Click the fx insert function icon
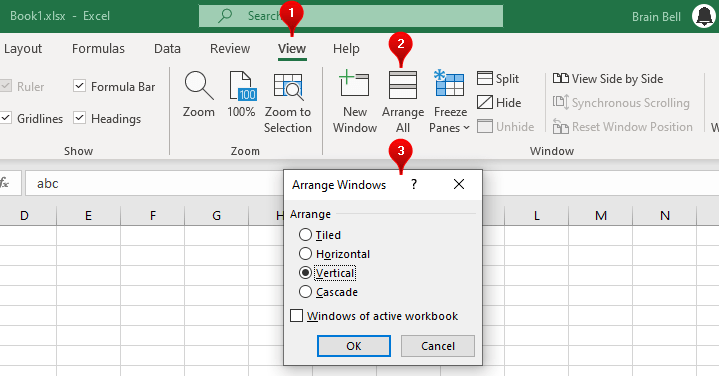The image size is (719, 376). 5,183
